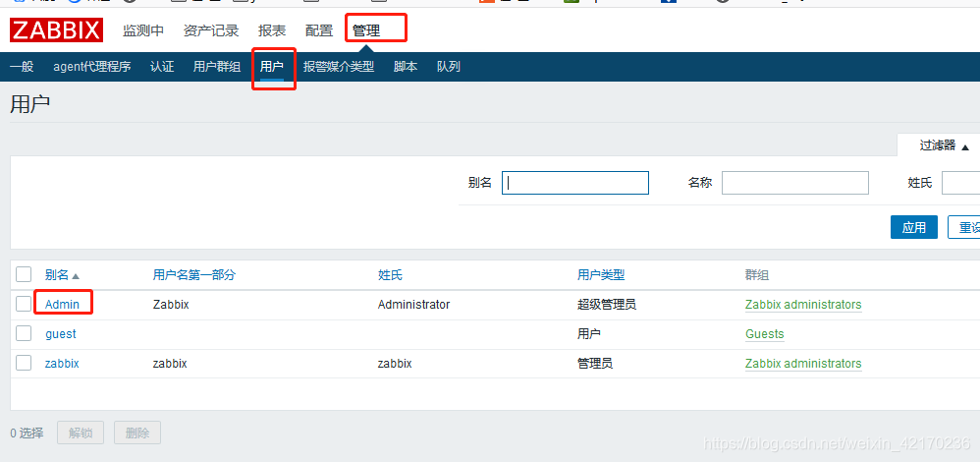
Task: Sort by 用户类型 column header
Action: 601,275
